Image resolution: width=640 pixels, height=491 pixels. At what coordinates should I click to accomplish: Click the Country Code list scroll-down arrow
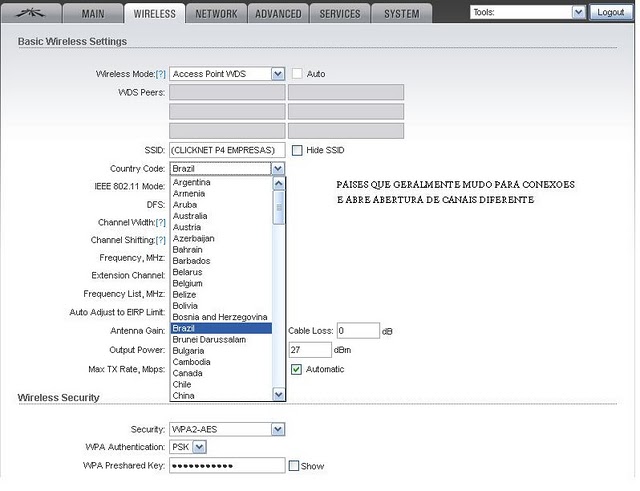click(279, 395)
